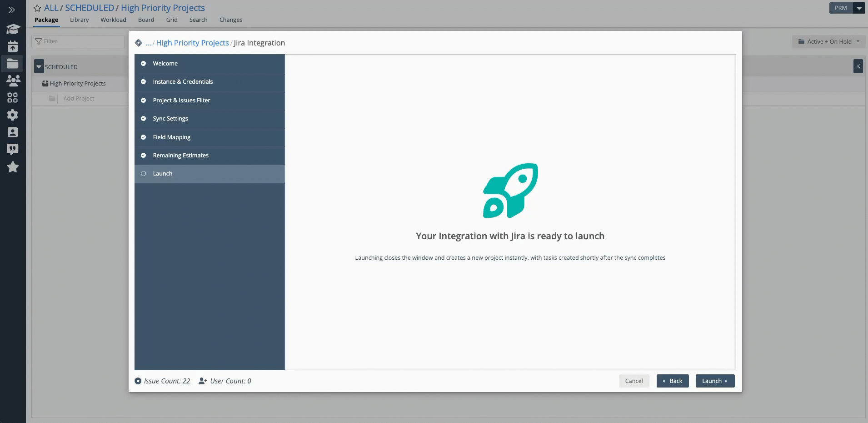
Task: Favorite this package with breadcrumb star
Action: (x=37, y=8)
